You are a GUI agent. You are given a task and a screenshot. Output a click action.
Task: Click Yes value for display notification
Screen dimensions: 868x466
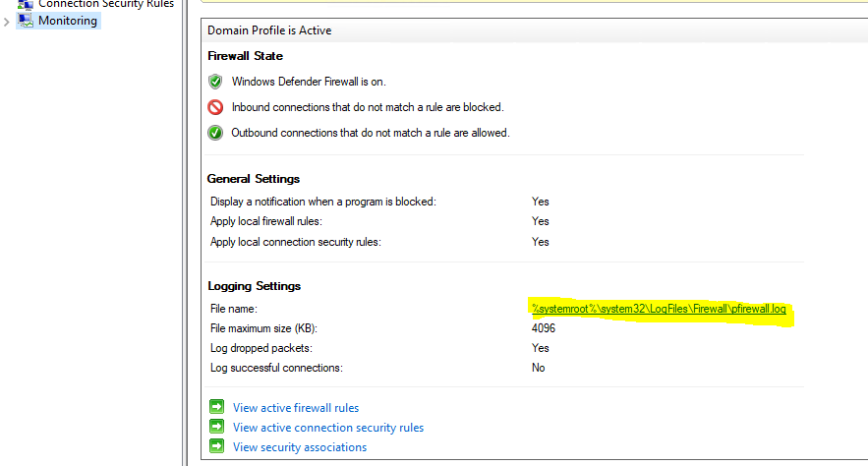coord(541,202)
